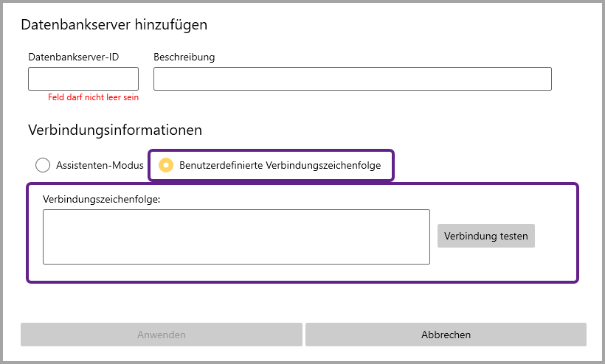Click the 'Beschreibung' field label
The image size is (605, 364).
point(184,57)
